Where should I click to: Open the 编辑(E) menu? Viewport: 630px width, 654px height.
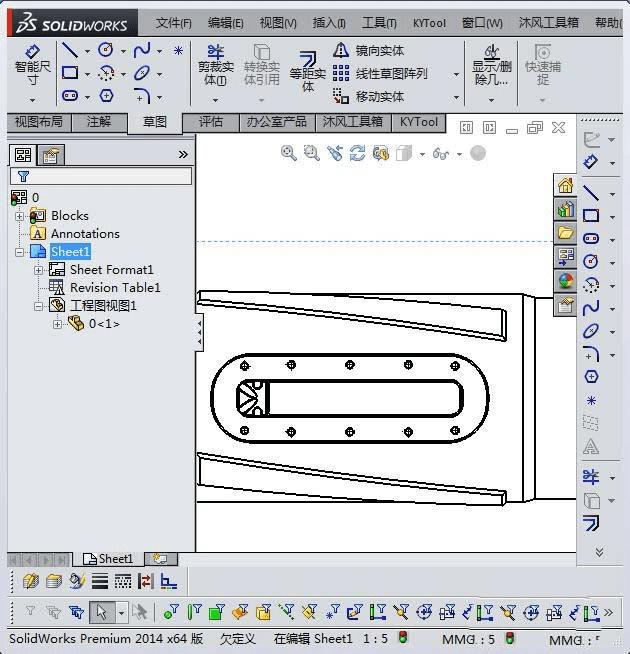click(226, 23)
